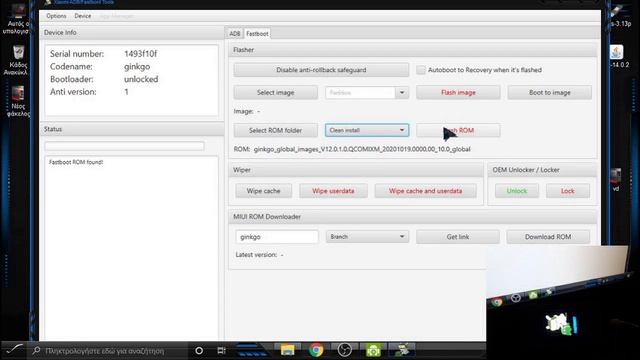Select the Fastboot tab
The height and width of the screenshot is (360, 640).
[x=257, y=33]
